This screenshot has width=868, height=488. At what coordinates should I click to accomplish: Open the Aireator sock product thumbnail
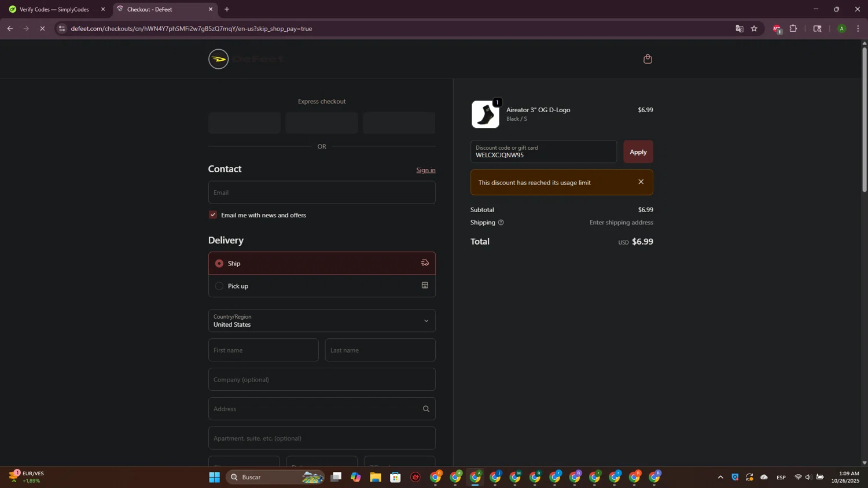[485, 114]
